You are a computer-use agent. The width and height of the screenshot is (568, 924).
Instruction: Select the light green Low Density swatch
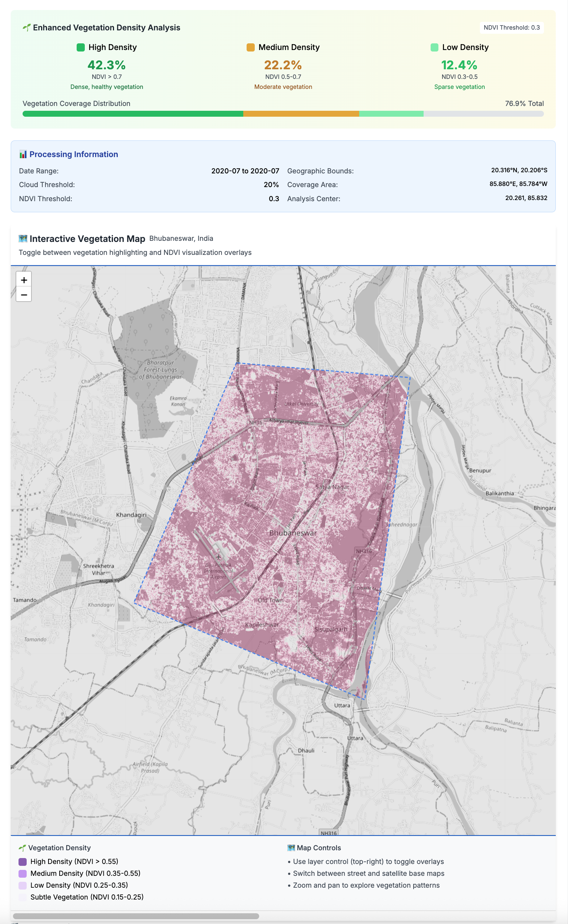[434, 47]
